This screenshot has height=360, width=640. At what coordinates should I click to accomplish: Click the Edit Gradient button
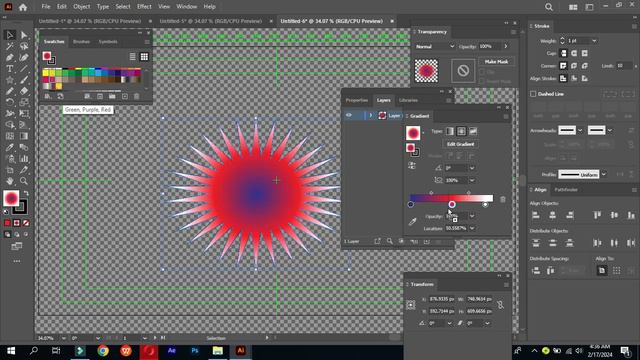coord(460,144)
